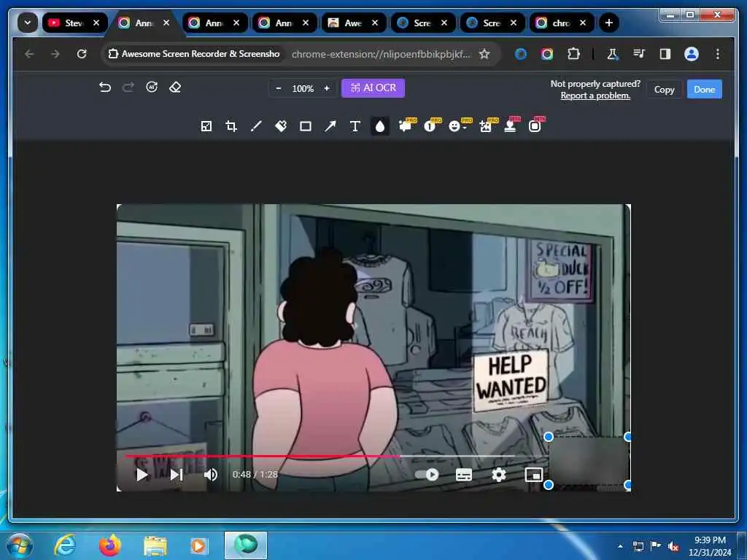Image resolution: width=747 pixels, height=560 pixels.
Task: Open the media controls icon
Action: click(x=639, y=54)
